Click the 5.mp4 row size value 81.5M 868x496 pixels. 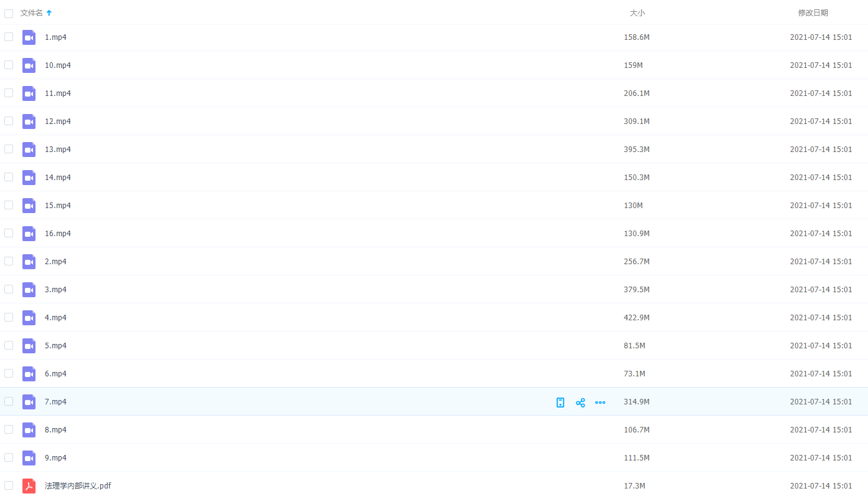click(x=634, y=346)
